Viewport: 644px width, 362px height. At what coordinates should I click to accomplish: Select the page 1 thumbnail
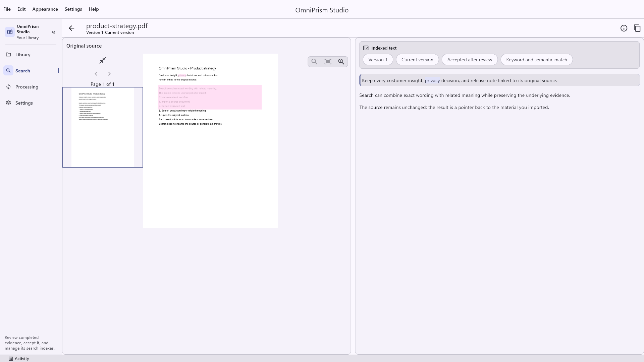point(103,127)
